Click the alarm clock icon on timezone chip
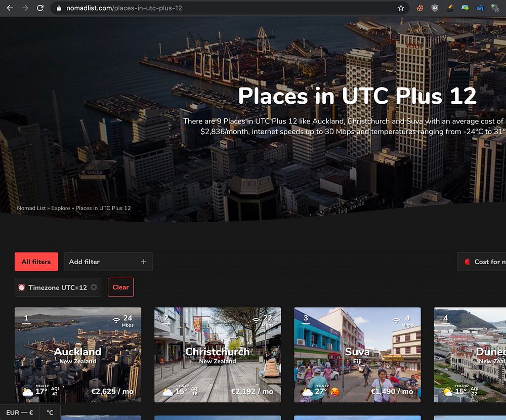Image resolution: width=506 pixels, height=420 pixels. (22, 287)
